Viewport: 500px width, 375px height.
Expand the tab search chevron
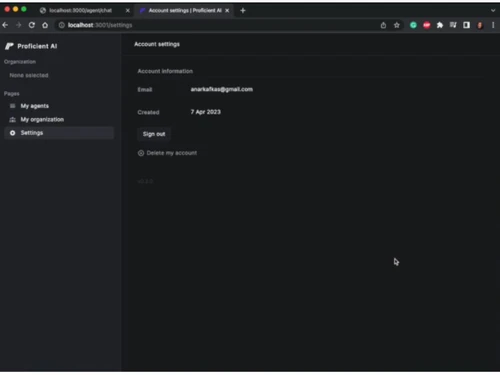point(493,11)
